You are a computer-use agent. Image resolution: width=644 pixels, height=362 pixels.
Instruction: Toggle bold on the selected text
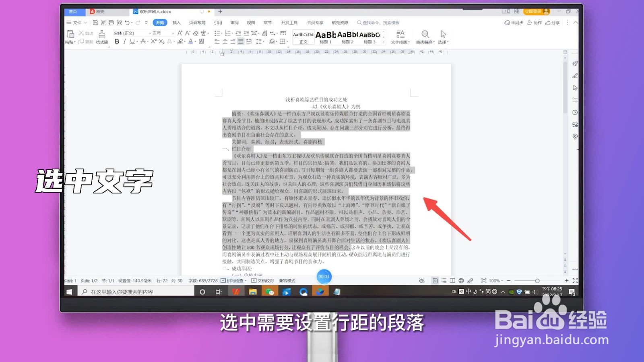[117, 41]
